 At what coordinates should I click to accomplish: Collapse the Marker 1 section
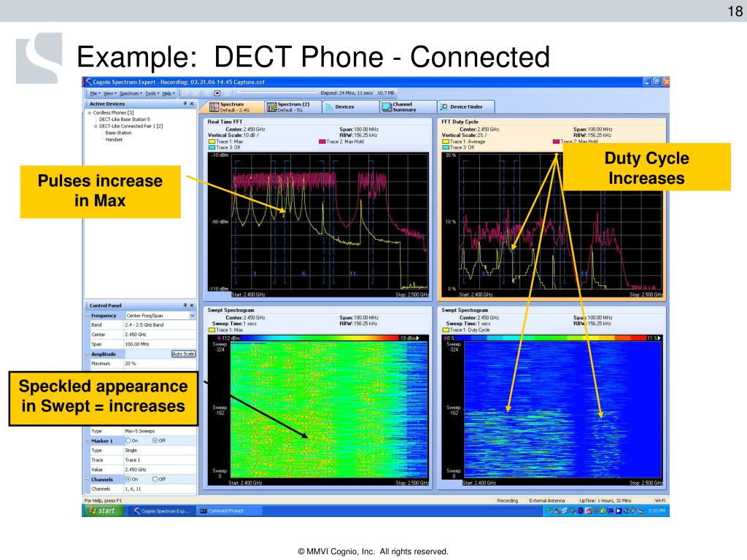[88, 441]
